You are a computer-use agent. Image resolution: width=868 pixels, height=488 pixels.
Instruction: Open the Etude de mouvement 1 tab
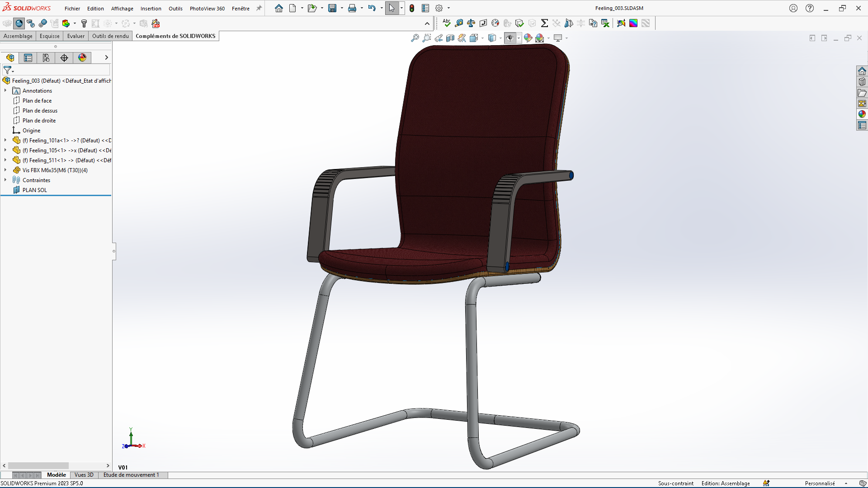pos(131,475)
